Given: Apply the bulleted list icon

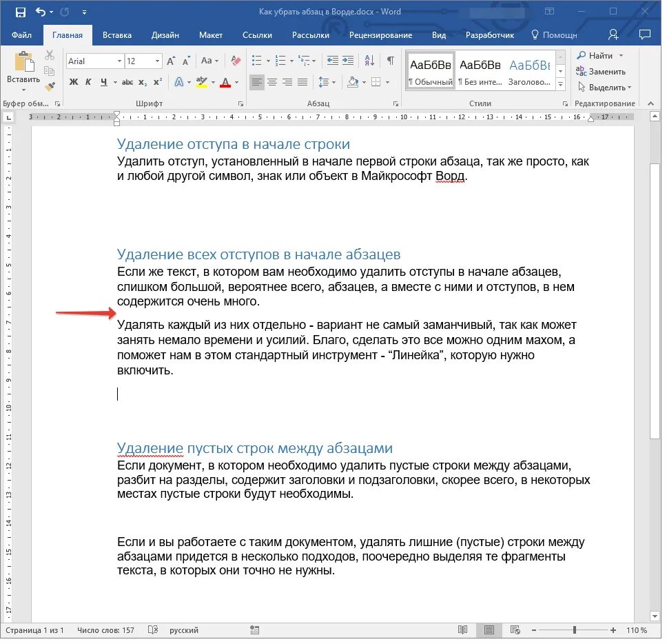Looking at the screenshot, I should (256, 61).
